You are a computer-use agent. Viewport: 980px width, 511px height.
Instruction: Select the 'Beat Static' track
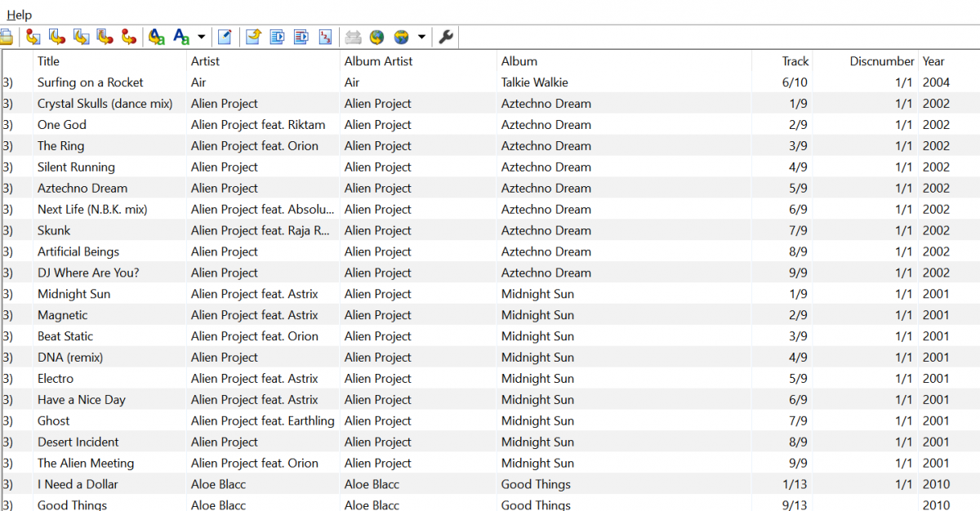[65, 337]
